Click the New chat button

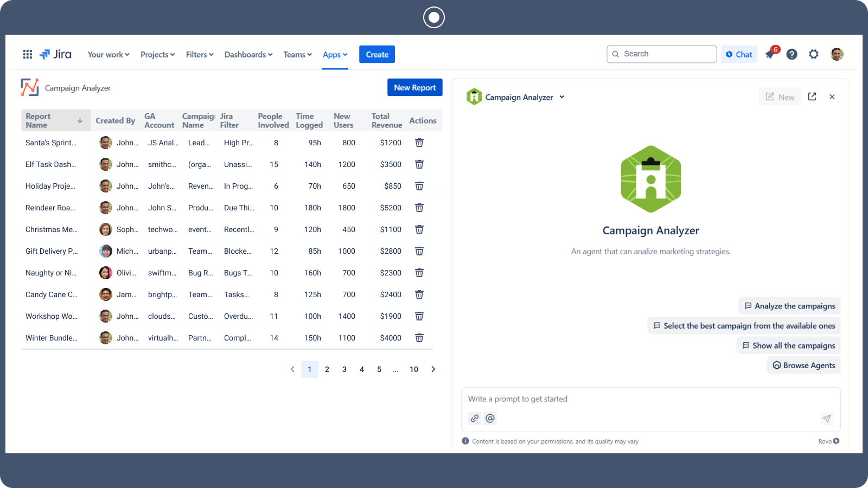pos(780,97)
